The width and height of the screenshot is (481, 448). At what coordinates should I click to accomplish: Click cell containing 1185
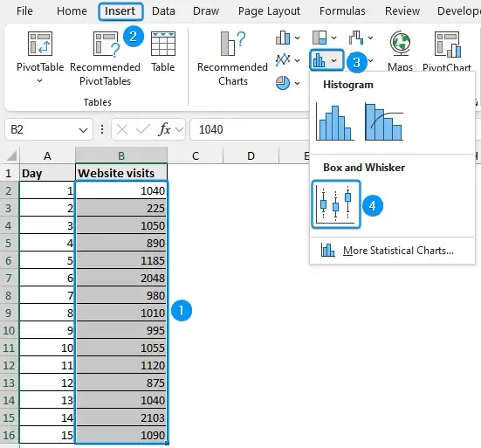point(121,260)
